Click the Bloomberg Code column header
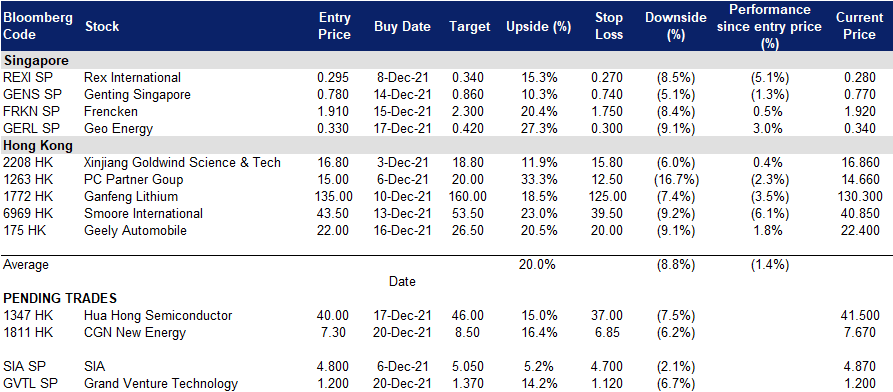The width and height of the screenshot is (893, 392). click(x=38, y=26)
